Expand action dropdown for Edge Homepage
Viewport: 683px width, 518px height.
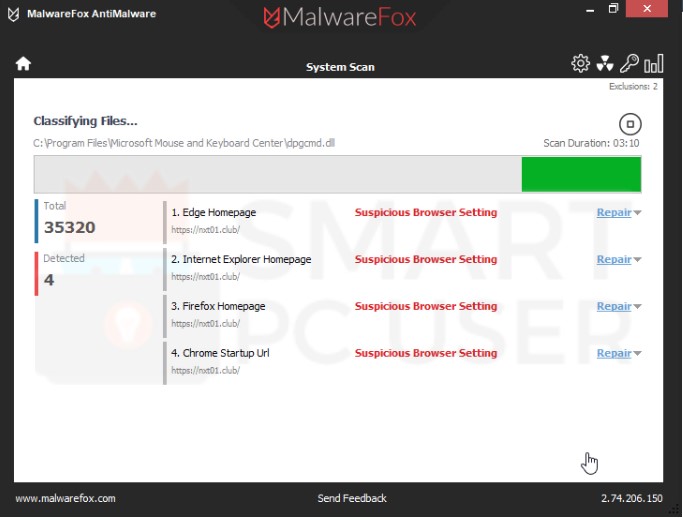(638, 213)
